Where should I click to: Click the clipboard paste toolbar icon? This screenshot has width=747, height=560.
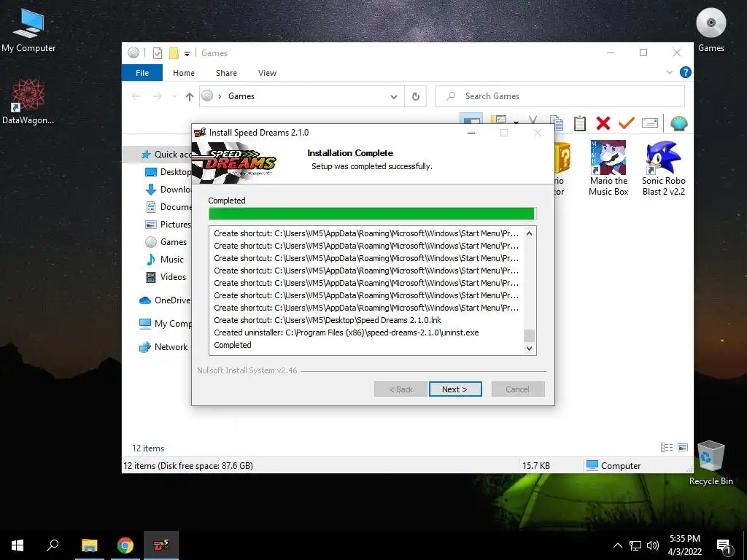click(x=580, y=123)
